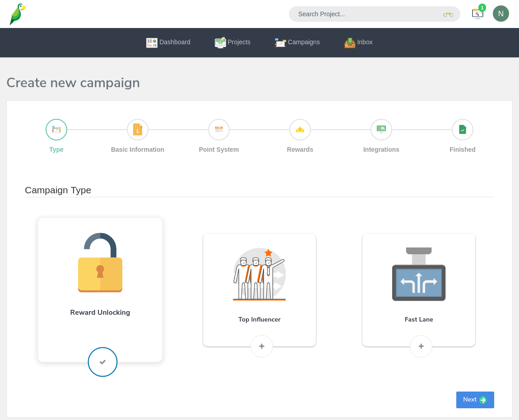The width and height of the screenshot is (519, 420).
Task: Open the user avatar N menu
Action: (500, 14)
